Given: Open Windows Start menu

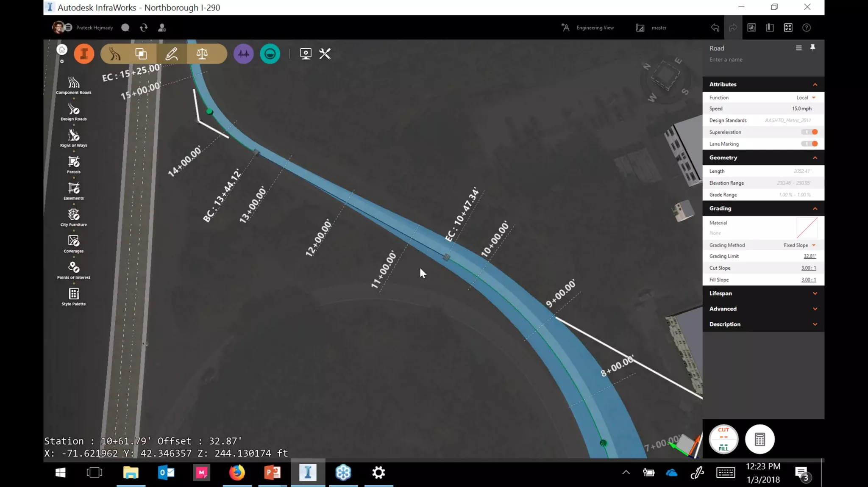Looking at the screenshot, I should point(60,473).
